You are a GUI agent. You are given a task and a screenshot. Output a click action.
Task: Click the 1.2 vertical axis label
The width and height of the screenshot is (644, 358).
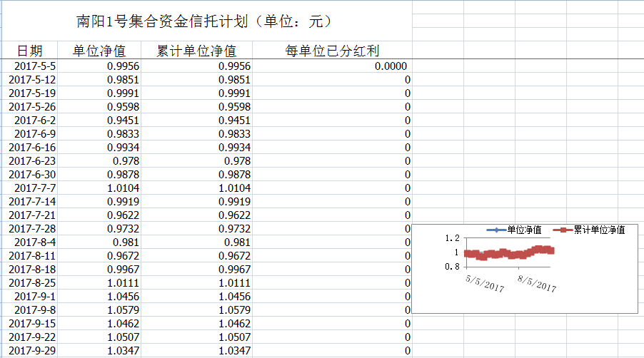(451, 238)
